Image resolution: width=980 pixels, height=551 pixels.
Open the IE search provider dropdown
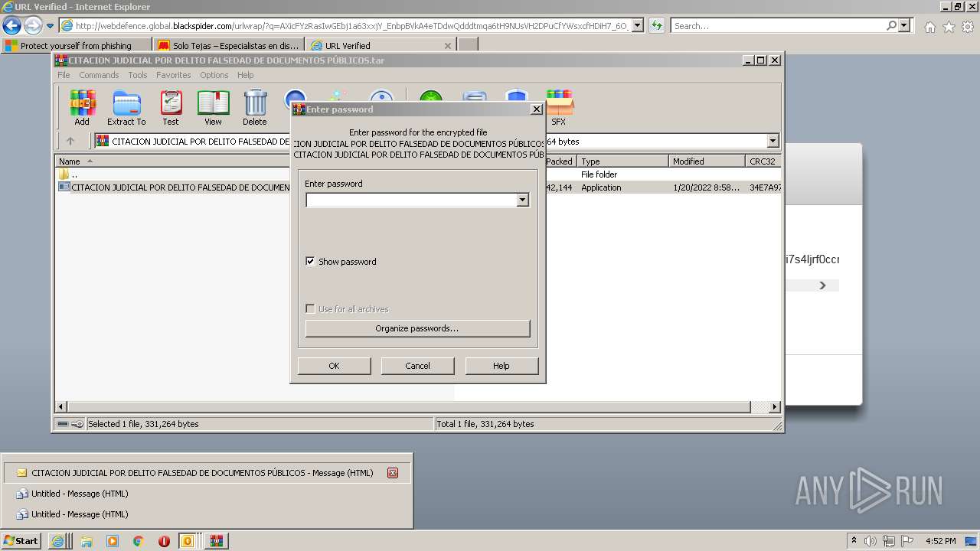point(904,25)
